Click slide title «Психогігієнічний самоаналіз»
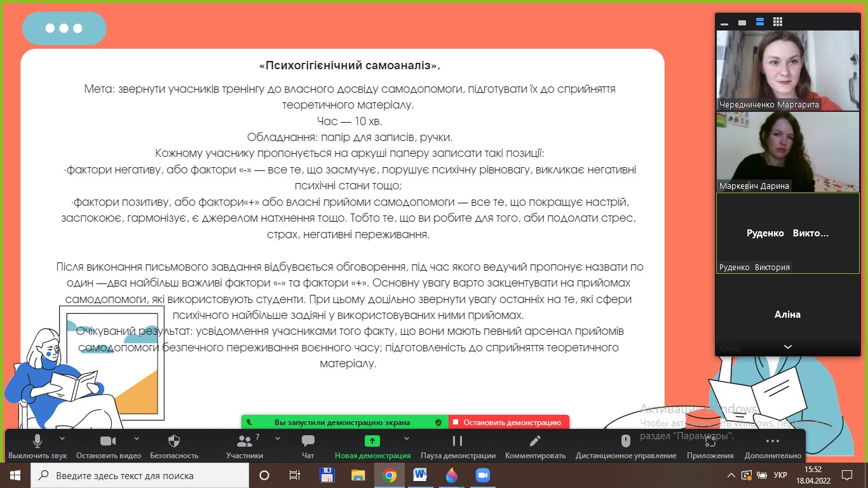This screenshot has height=488, width=868. [x=349, y=65]
